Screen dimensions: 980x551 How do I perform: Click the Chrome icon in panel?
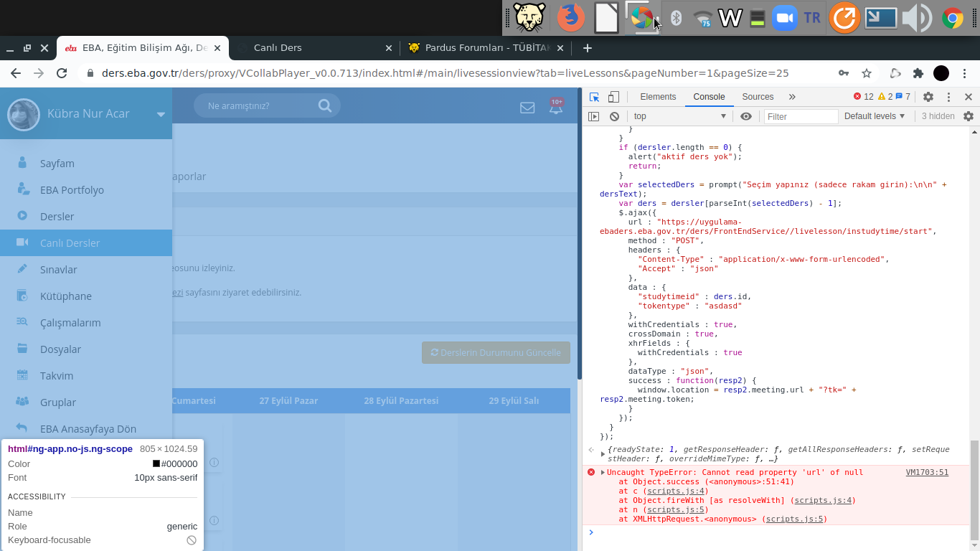tap(953, 18)
